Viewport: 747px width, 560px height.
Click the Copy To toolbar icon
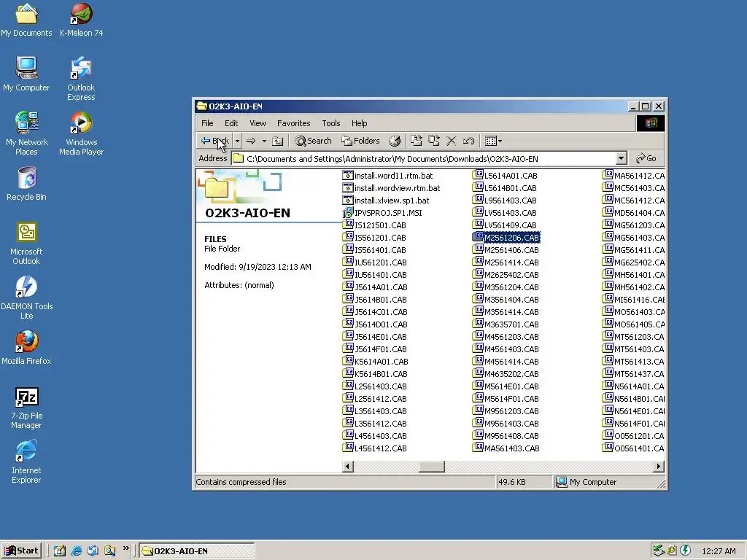click(x=433, y=141)
